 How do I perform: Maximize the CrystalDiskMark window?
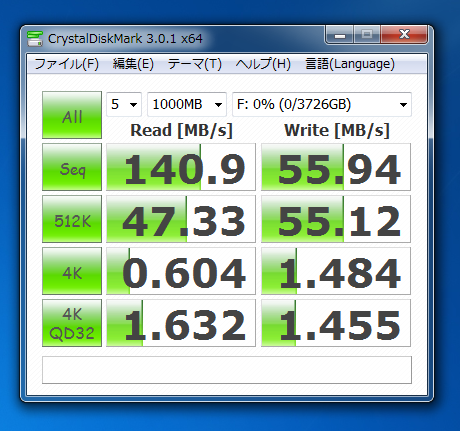click(367, 35)
